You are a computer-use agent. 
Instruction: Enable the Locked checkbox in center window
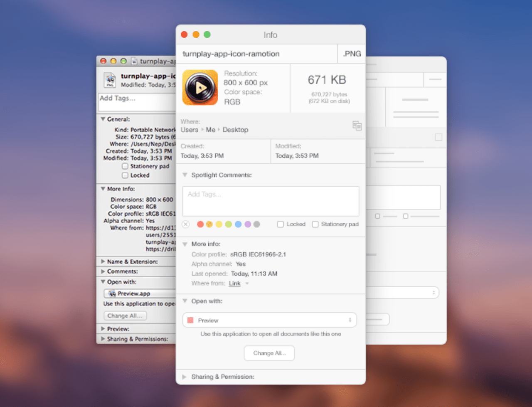tap(281, 224)
